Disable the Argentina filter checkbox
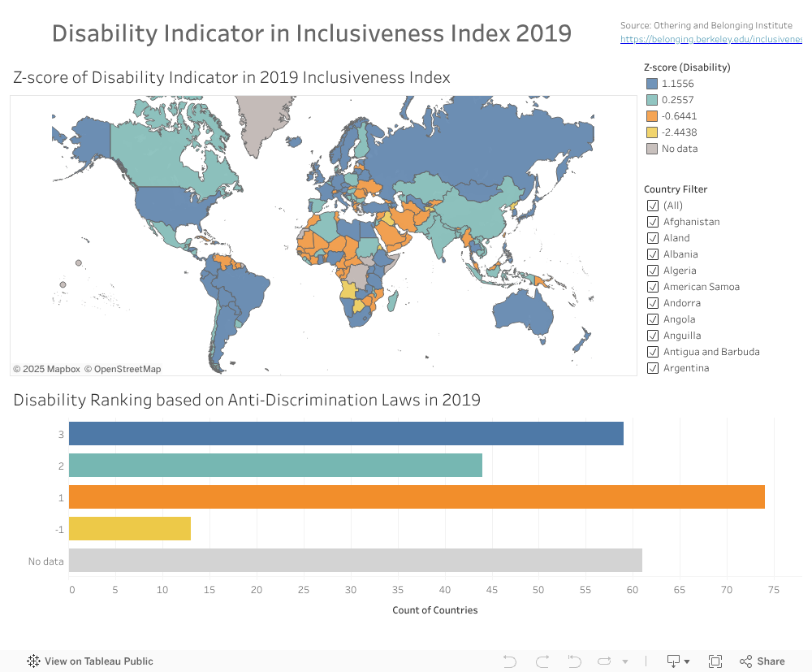The image size is (812, 672). (x=653, y=367)
